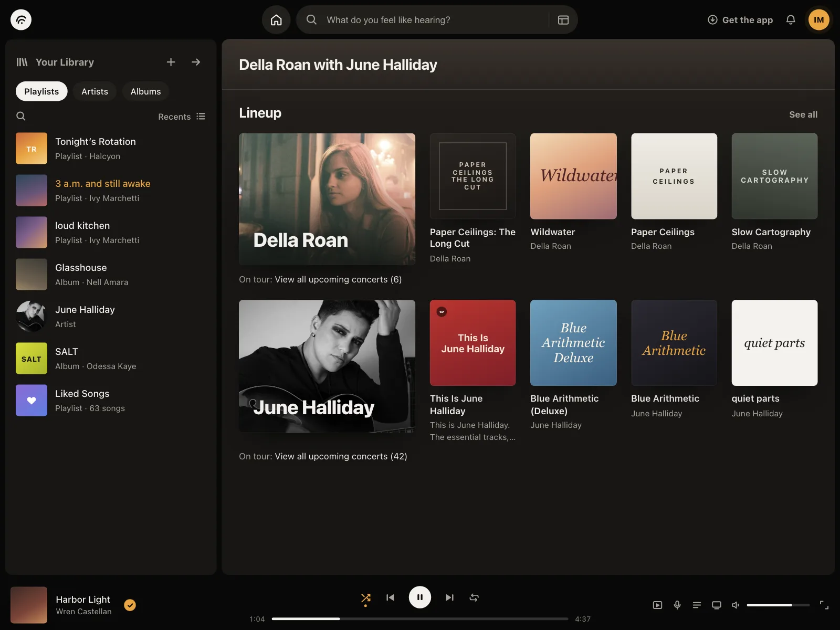This screenshot has height=630, width=840.
Task: View June Halliday's 42 upcoming concerts
Action: click(341, 456)
